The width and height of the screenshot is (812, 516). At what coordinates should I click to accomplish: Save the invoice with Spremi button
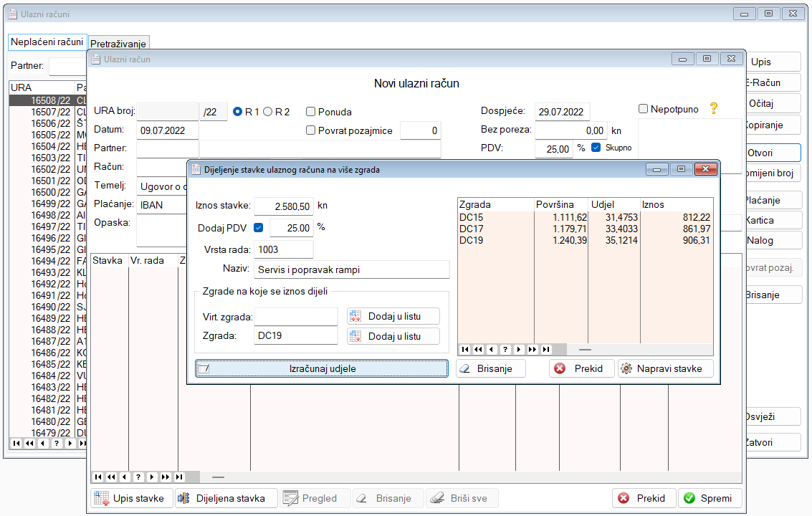pos(710,498)
